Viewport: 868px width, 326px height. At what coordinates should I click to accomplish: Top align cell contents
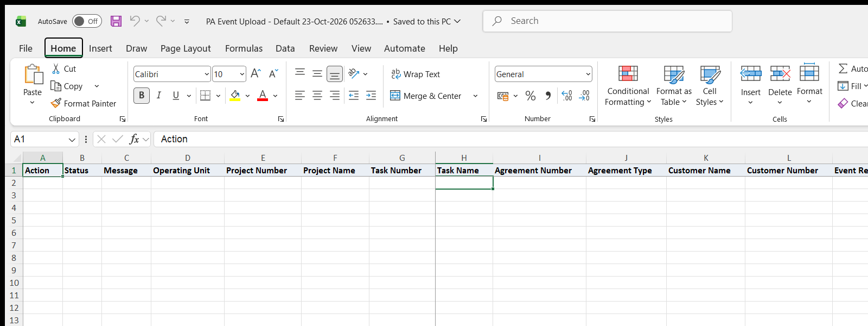(300, 73)
